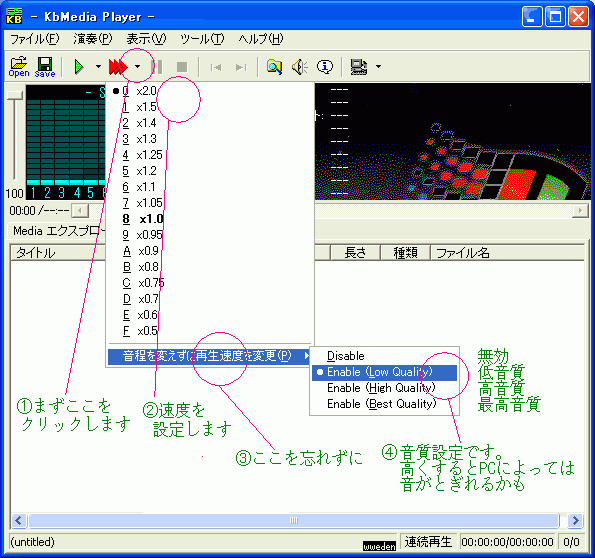595x558 pixels.
Task: Choose speed 4 x1.25 from the menu
Action: click(x=210, y=155)
